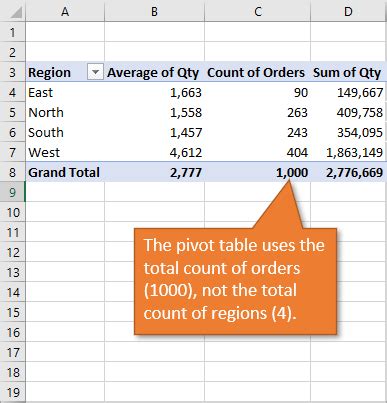Click the Average of Qty header cell
Screen dimensions: 387x403
coord(154,72)
